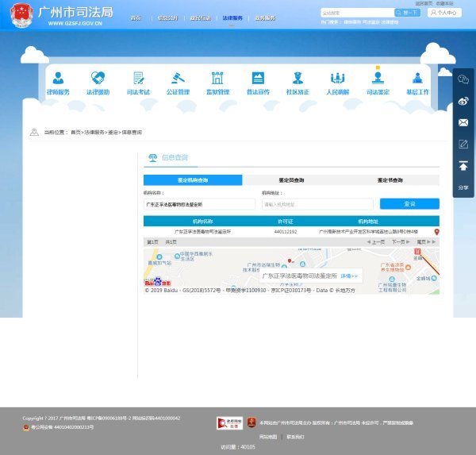Viewport: 476px width, 455px height.
Task: Click the 律师服务 lawyer services icon
Action: [x=58, y=79]
